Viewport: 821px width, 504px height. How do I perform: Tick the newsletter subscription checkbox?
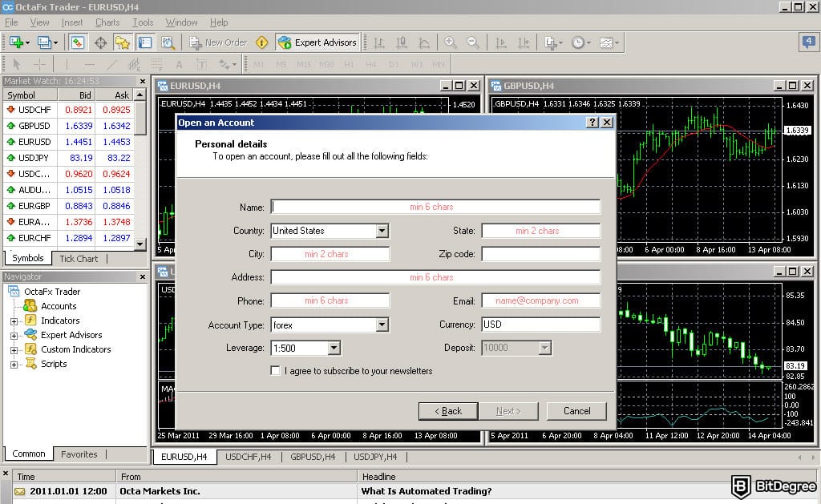click(276, 370)
